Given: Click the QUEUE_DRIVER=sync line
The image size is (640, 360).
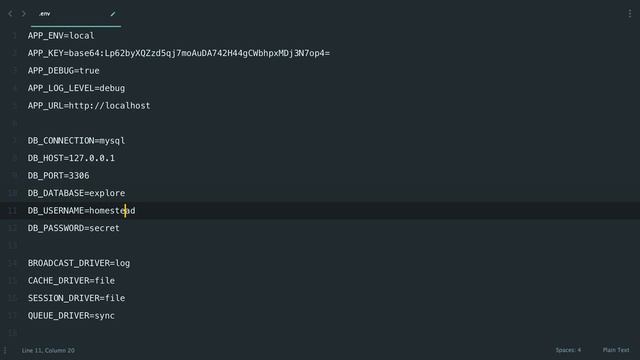Looking at the screenshot, I should click(x=71, y=316).
